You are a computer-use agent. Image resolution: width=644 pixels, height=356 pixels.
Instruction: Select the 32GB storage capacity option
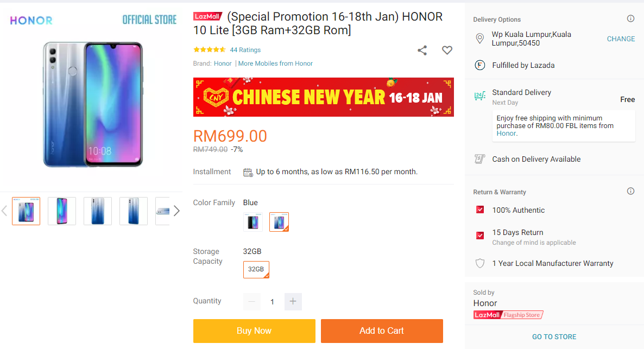click(x=256, y=269)
